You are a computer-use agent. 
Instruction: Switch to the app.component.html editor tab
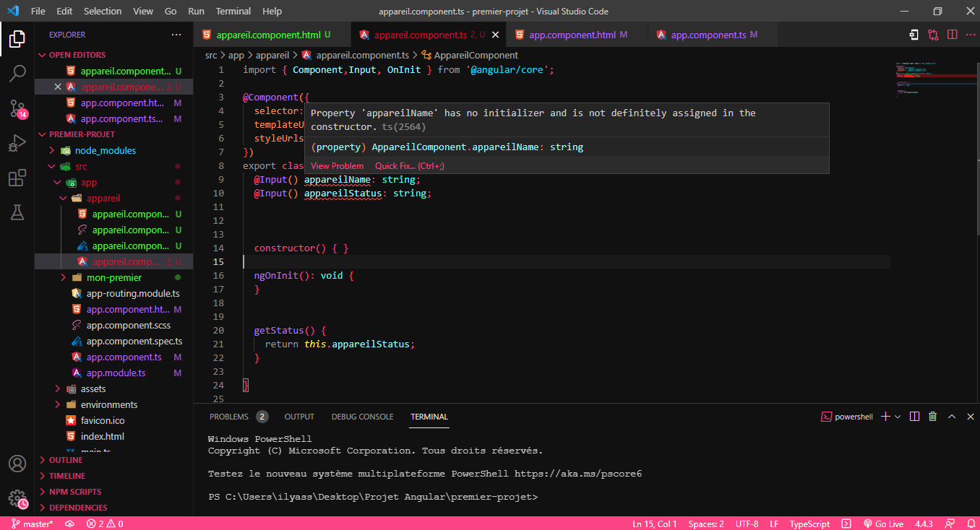pyautogui.click(x=577, y=35)
